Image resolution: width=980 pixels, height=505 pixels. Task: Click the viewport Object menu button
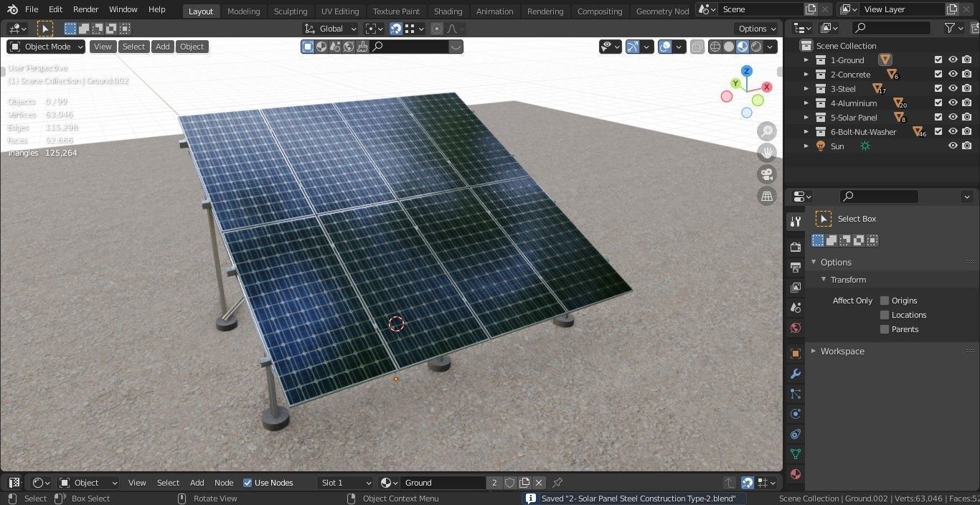tap(192, 47)
